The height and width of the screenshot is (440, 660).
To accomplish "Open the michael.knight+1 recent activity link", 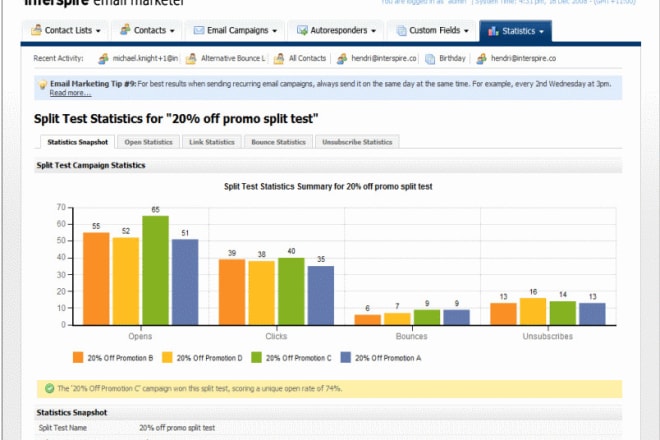I will (145, 58).
